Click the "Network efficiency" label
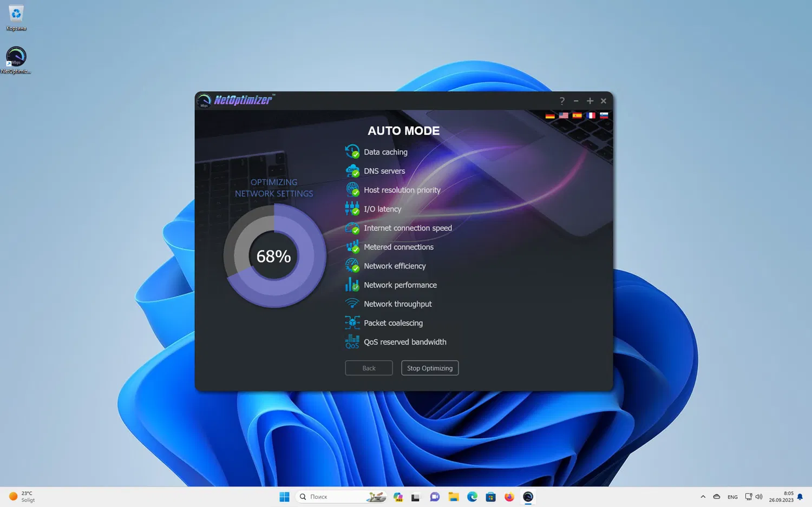This screenshot has width=812, height=507. [x=395, y=266]
